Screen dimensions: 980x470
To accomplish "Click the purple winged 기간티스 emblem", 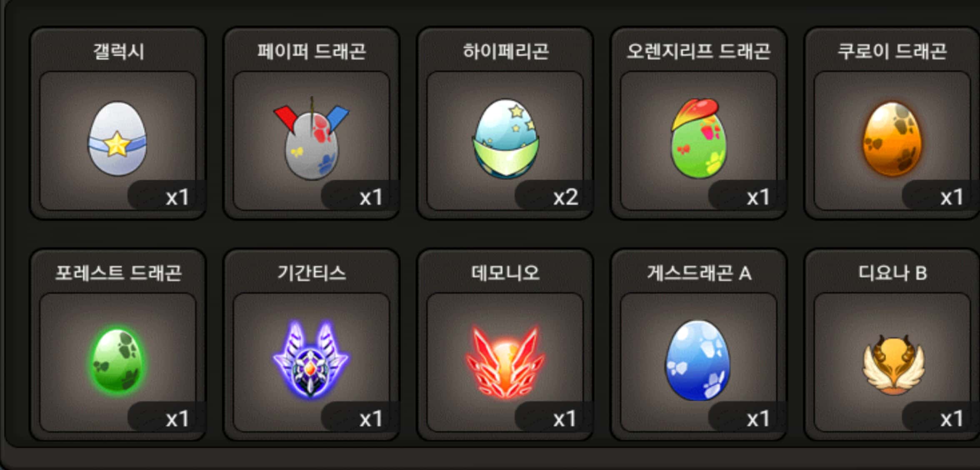I will [x=311, y=360].
